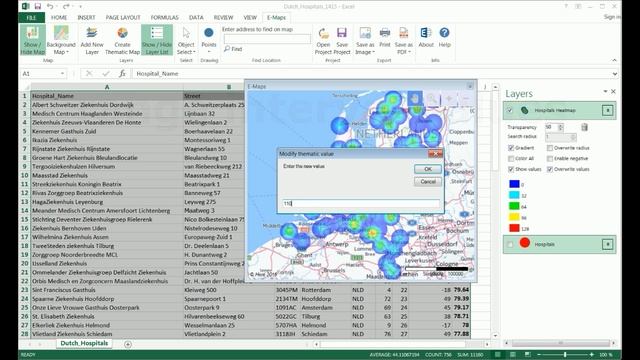Open the Save as Image dropdown arrow
The image size is (640, 360).
(x=373, y=52)
